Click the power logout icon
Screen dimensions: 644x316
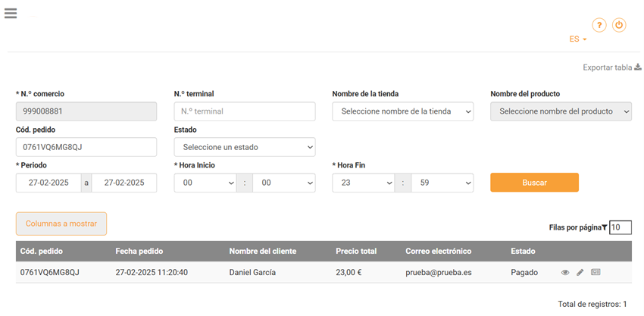pyautogui.click(x=619, y=25)
